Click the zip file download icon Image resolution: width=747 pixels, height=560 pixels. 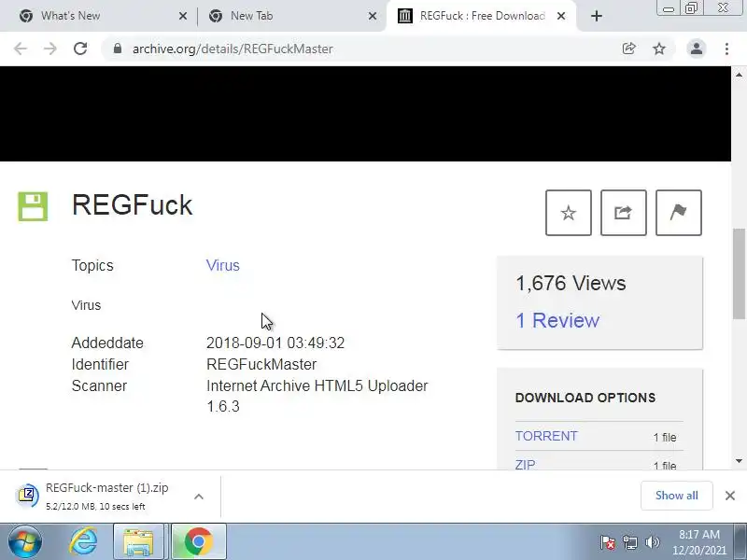pos(28,496)
